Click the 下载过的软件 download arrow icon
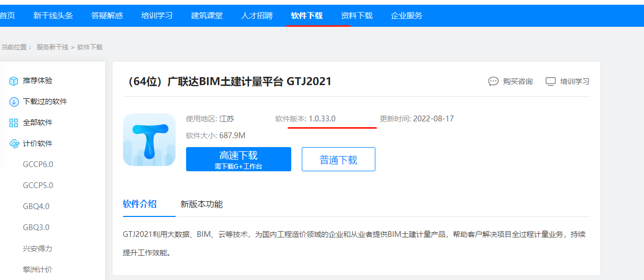The width and height of the screenshot is (644, 280). pyautogui.click(x=14, y=102)
